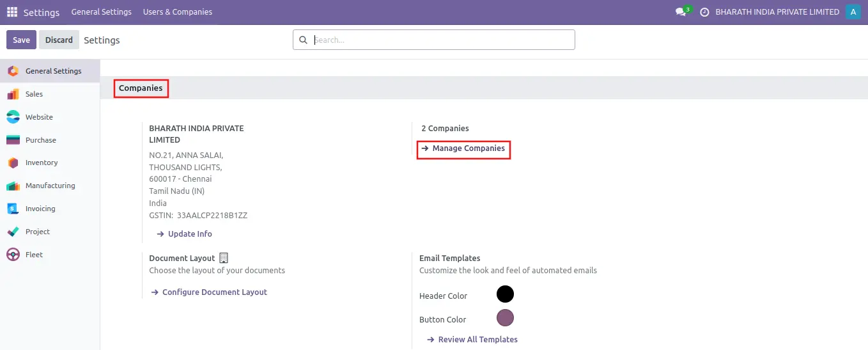
Task: Select Manufacturing in the settings sidebar
Action: pos(50,186)
